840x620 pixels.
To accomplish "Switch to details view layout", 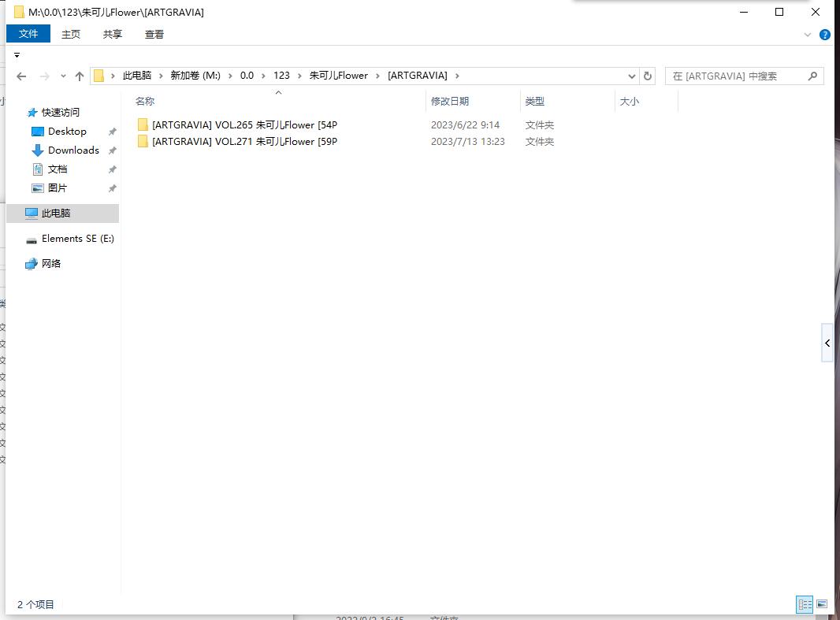I will 805,604.
